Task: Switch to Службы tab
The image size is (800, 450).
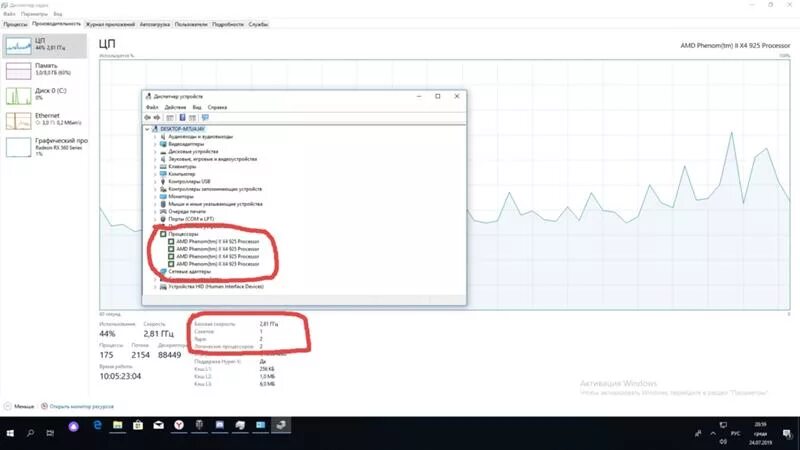Action: (x=258, y=24)
